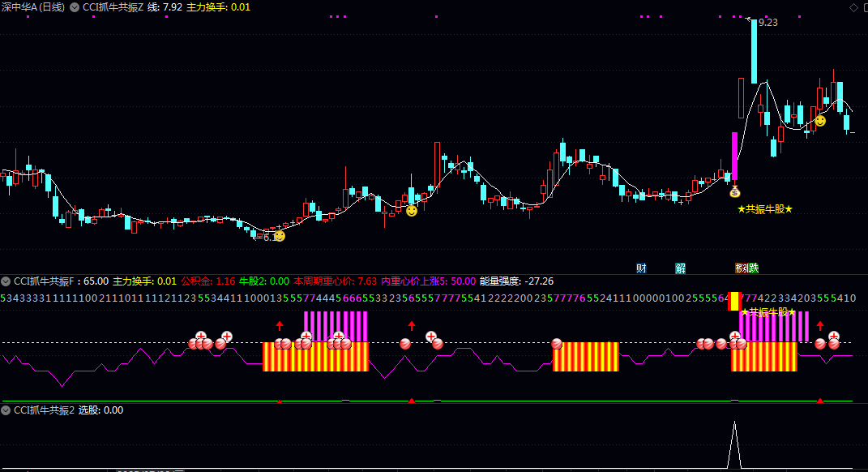Click the CCI抓牛共振2 indicator name
The image size is (868, 472).
(x=44, y=410)
